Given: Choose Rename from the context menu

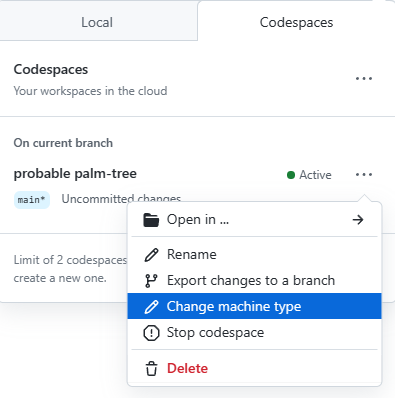Looking at the screenshot, I should click(255, 255).
